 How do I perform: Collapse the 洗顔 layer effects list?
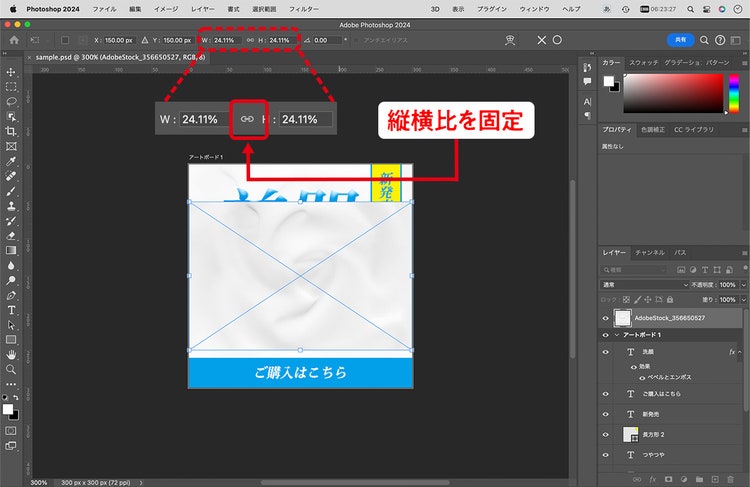pos(740,352)
